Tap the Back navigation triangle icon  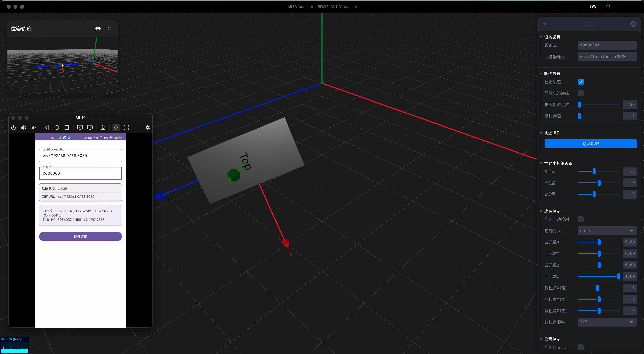pos(47,127)
